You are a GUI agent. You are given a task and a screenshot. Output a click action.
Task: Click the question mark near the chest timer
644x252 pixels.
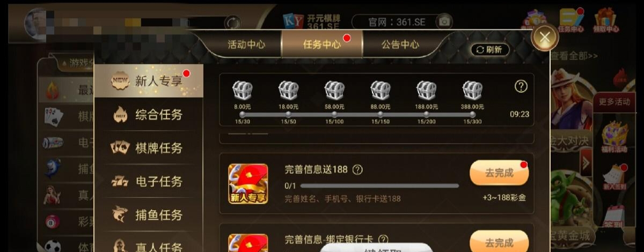point(521,86)
